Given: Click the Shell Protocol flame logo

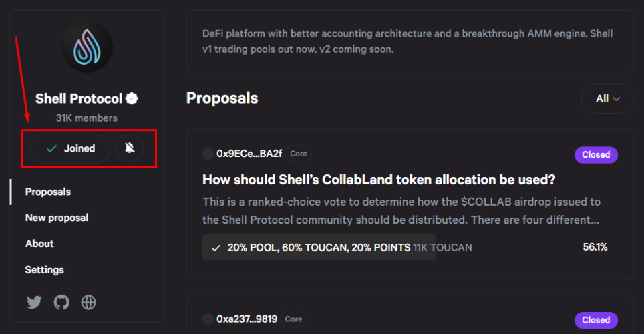Looking at the screenshot, I should pyautogui.click(x=87, y=47).
